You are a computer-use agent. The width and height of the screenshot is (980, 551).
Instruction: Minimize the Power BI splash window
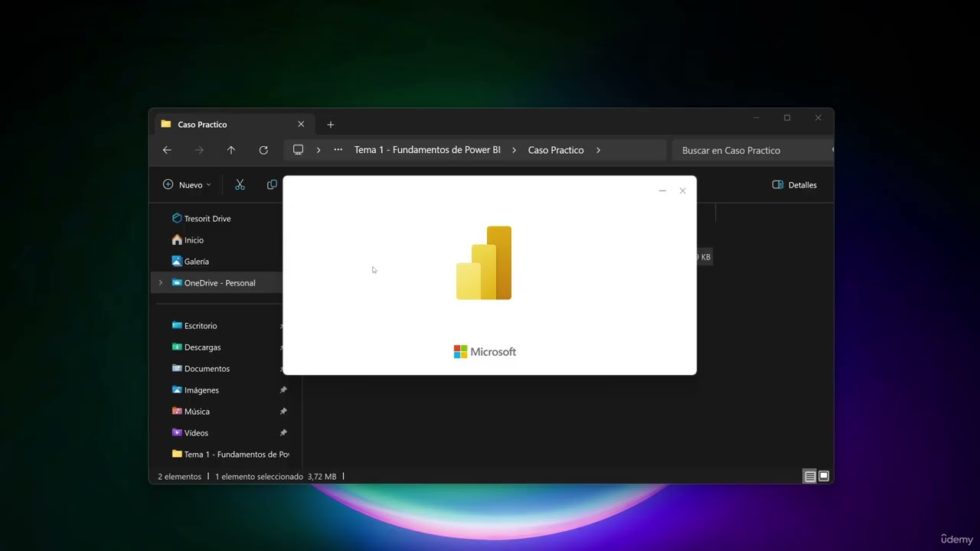click(662, 191)
